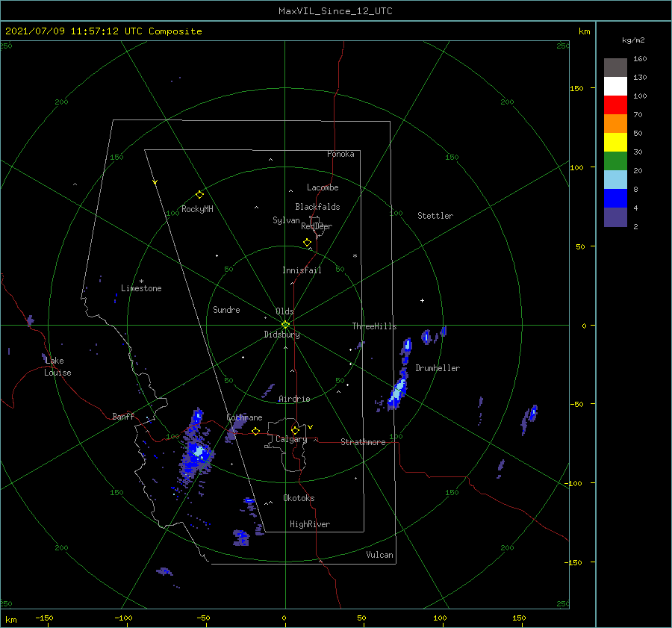The height and width of the screenshot is (628, 672).
Task: Click the Innisfail label
Action: click(302, 270)
